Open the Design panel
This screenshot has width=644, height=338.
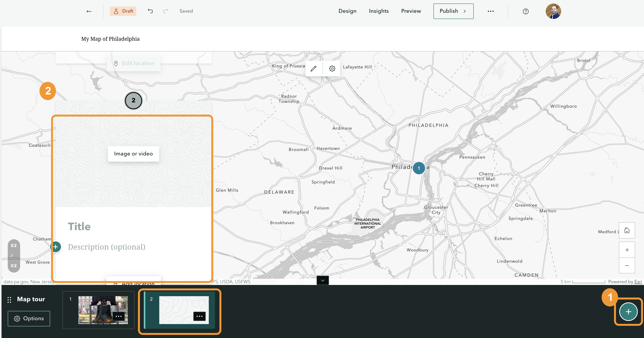coord(347,11)
